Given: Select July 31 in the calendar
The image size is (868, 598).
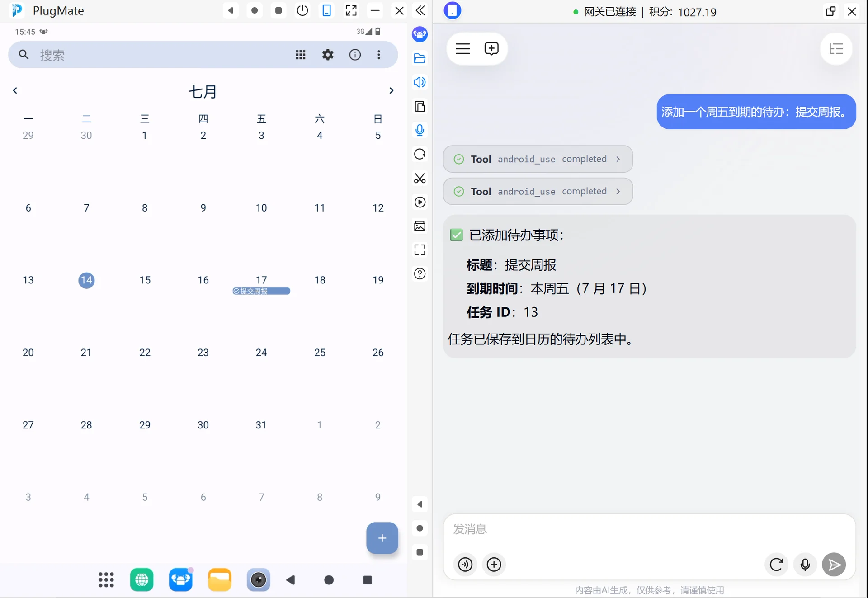Looking at the screenshot, I should pos(261,425).
